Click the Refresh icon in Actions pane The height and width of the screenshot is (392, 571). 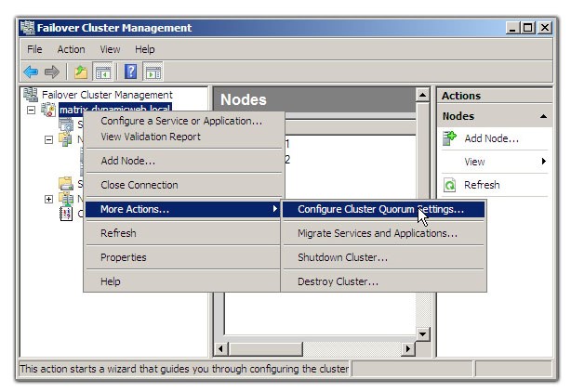click(x=450, y=185)
